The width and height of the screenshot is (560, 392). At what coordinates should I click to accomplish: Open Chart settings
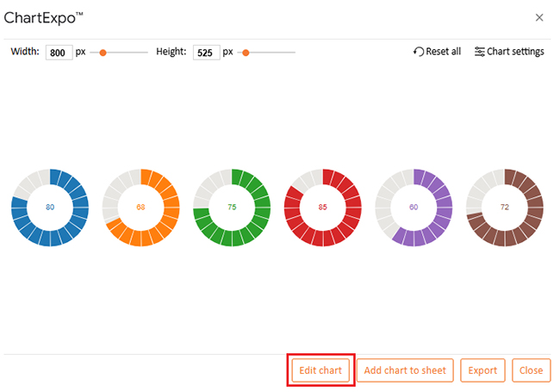(x=509, y=52)
